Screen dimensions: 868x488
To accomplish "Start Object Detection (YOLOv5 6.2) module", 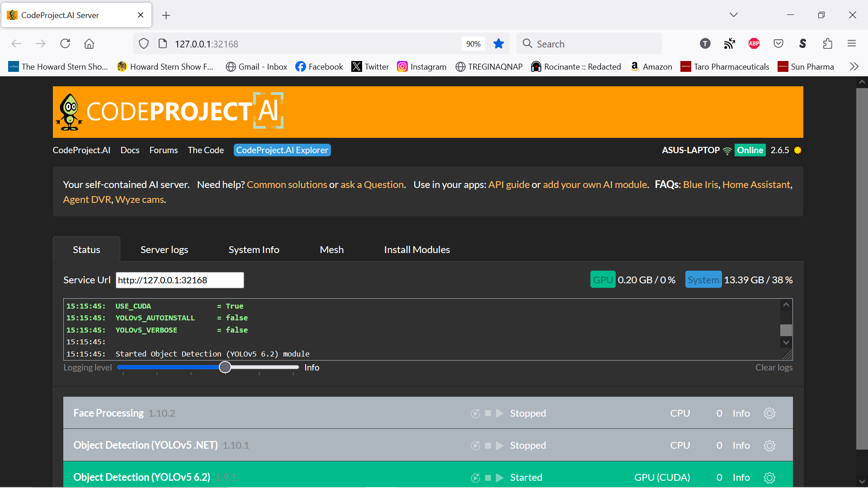I will (500, 478).
